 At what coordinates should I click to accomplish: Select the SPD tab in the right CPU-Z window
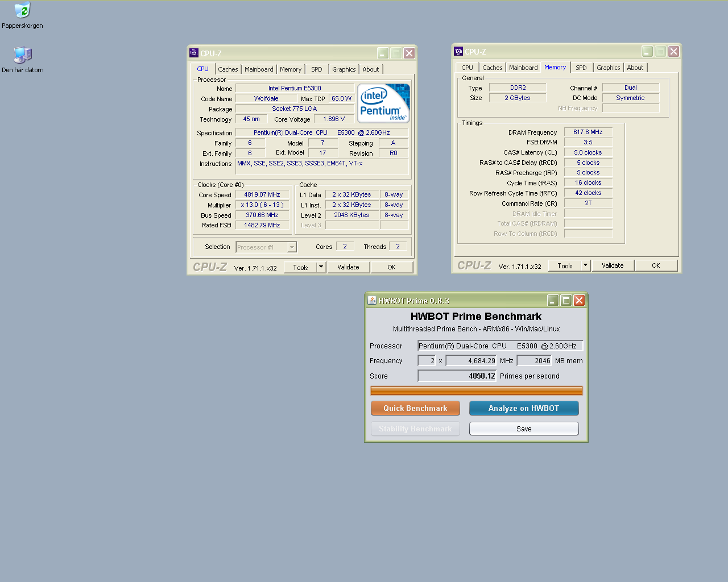[581, 68]
